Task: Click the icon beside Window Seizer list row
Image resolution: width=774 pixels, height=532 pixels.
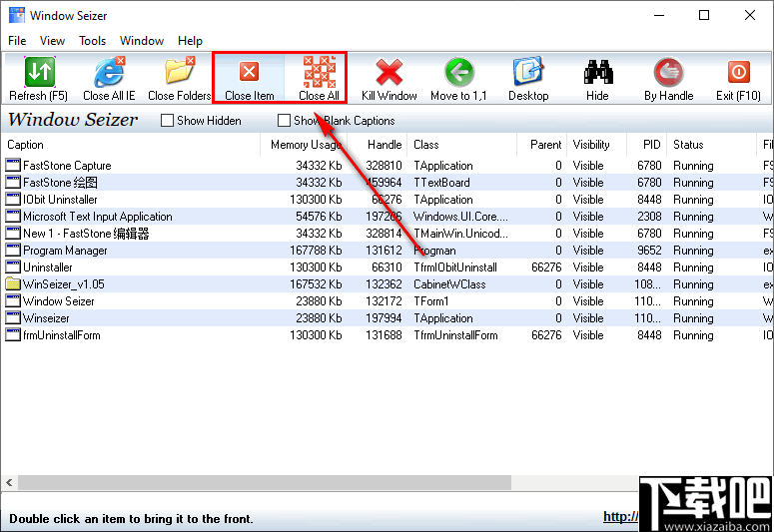Action: [13, 301]
